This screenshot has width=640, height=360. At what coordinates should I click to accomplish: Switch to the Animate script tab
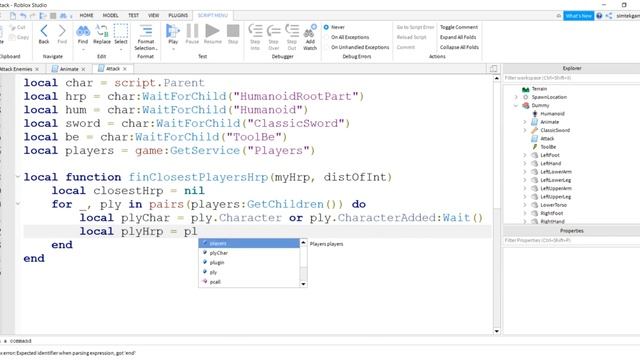[x=69, y=69]
